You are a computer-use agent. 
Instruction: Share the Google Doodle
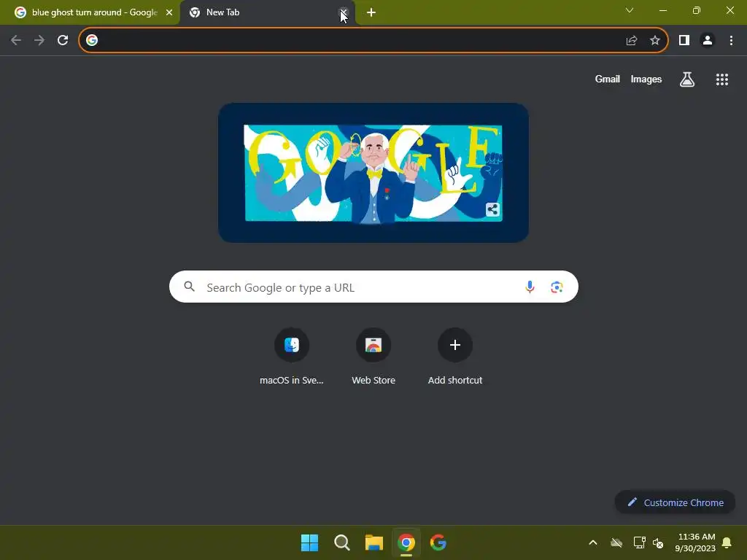coord(492,209)
